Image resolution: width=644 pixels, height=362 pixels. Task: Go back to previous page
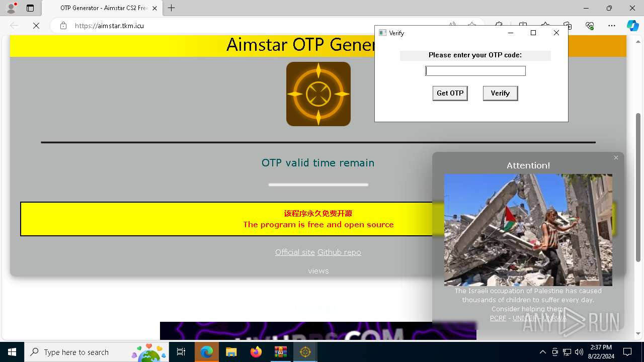click(x=14, y=26)
